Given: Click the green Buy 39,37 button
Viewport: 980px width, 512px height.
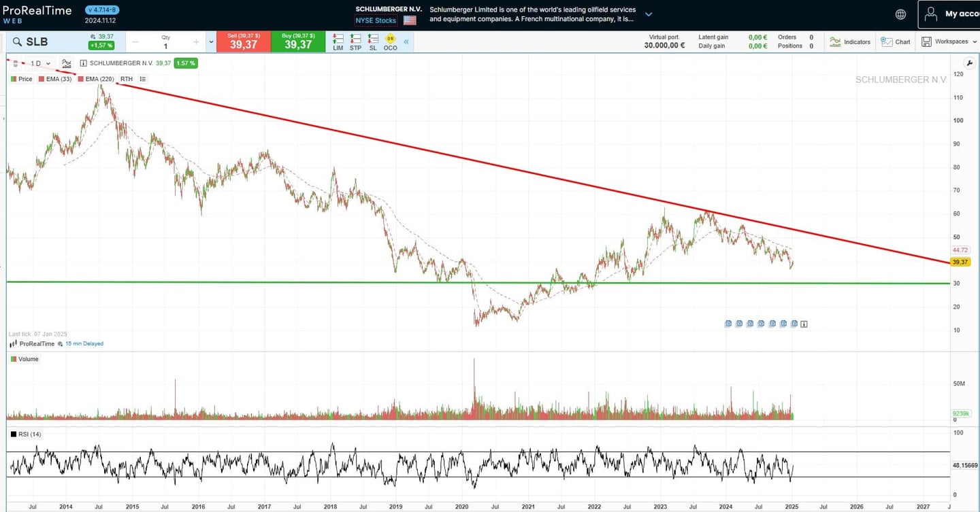Looking at the screenshot, I should pyautogui.click(x=297, y=41).
